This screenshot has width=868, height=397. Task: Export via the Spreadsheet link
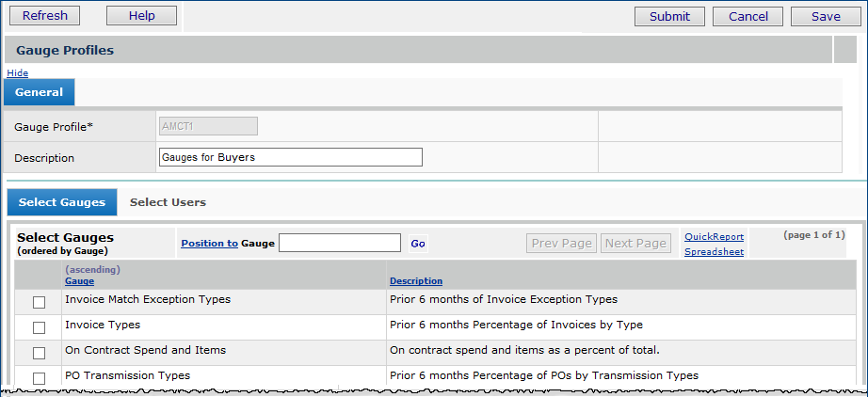pos(714,252)
